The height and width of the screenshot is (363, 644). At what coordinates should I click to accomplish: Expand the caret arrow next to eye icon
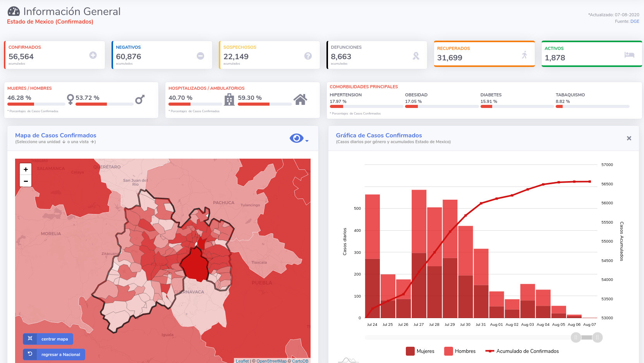click(307, 141)
